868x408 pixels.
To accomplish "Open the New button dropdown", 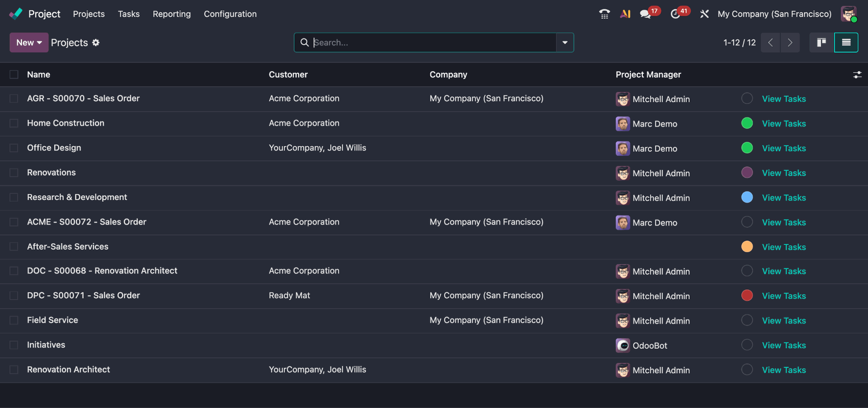I will point(29,42).
